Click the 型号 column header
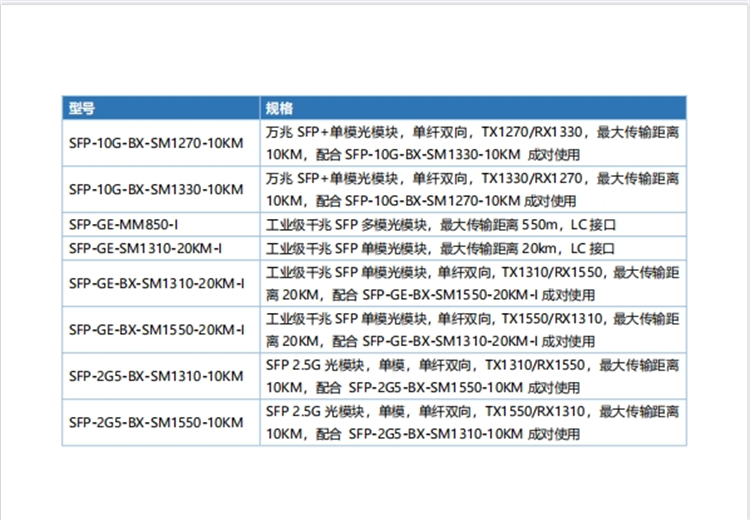The image size is (750, 520). point(82,108)
